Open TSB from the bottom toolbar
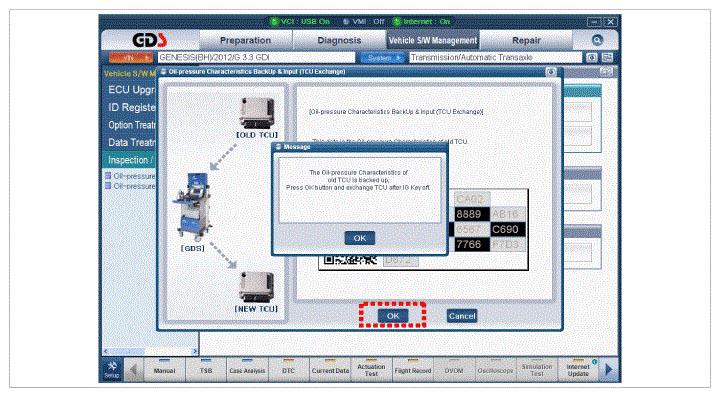Screen dimensions: 720x397 tap(206, 369)
